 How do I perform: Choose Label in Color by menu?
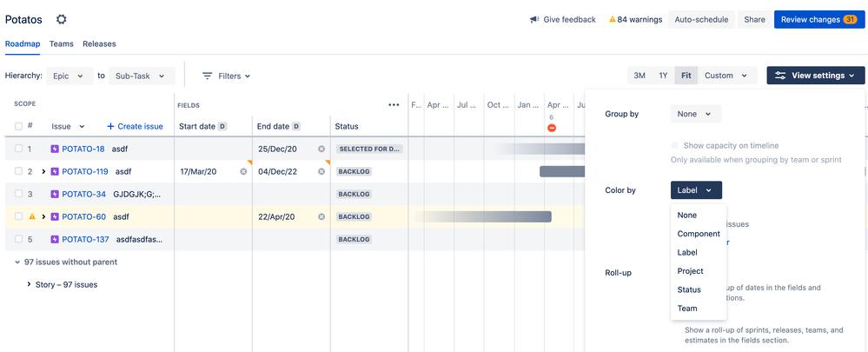point(699,252)
